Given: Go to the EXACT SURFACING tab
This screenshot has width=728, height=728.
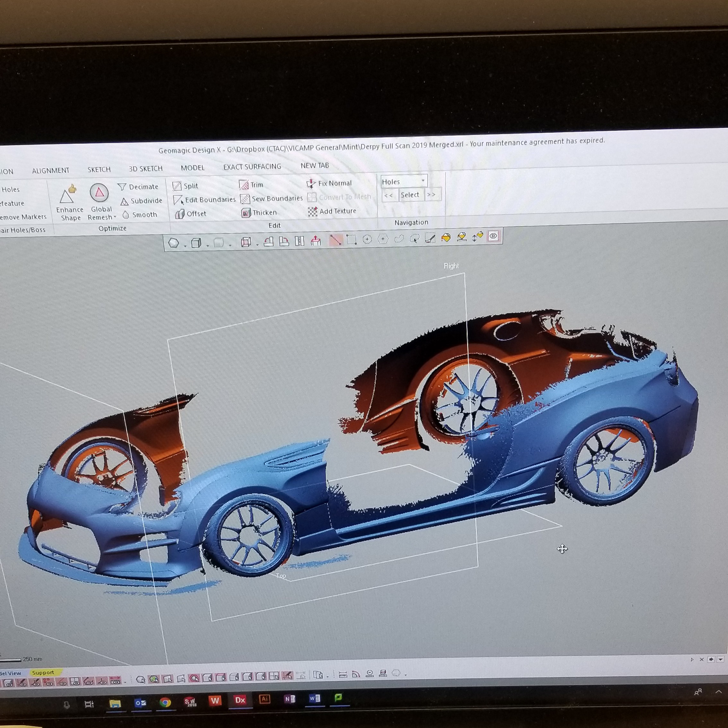Looking at the screenshot, I should (x=252, y=166).
